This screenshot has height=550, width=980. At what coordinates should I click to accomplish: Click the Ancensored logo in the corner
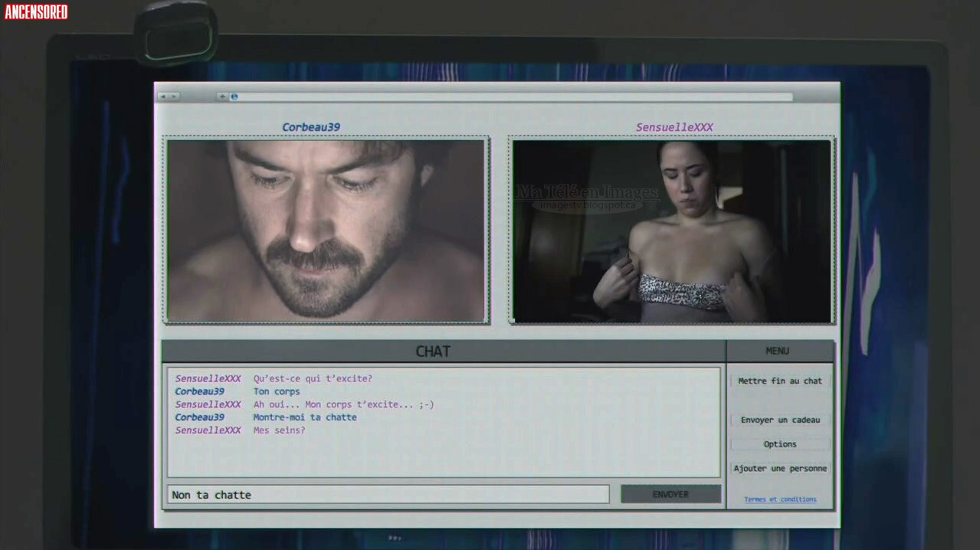(36, 11)
